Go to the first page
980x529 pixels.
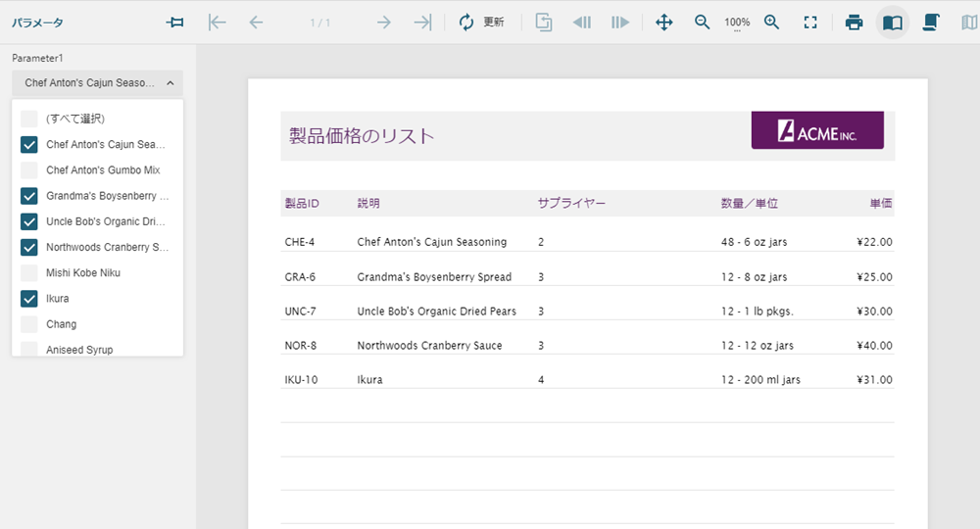pyautogui.click(x=218, y=23)
